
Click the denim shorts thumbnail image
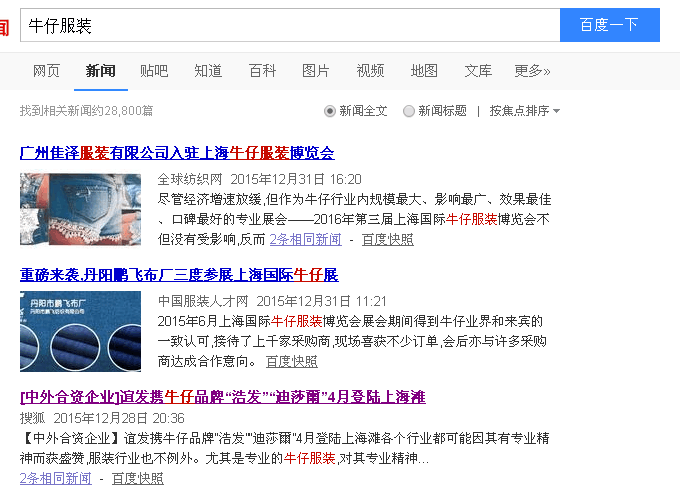81,209
